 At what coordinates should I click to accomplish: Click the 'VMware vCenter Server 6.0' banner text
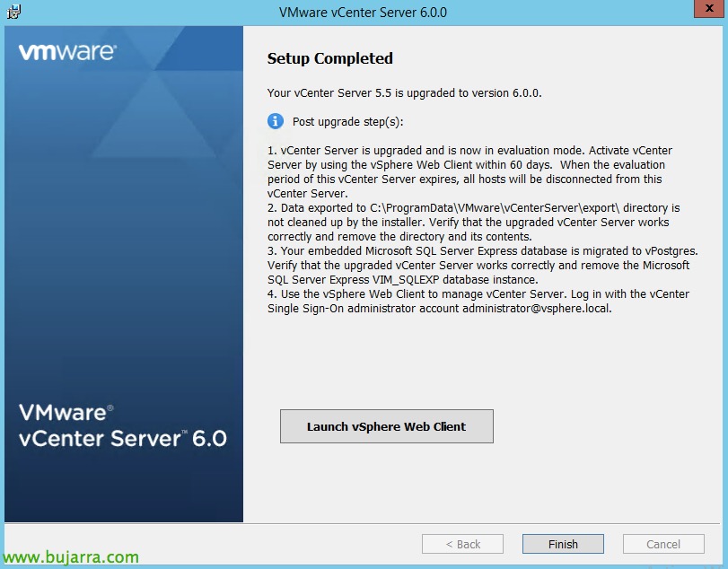point(123,425)
